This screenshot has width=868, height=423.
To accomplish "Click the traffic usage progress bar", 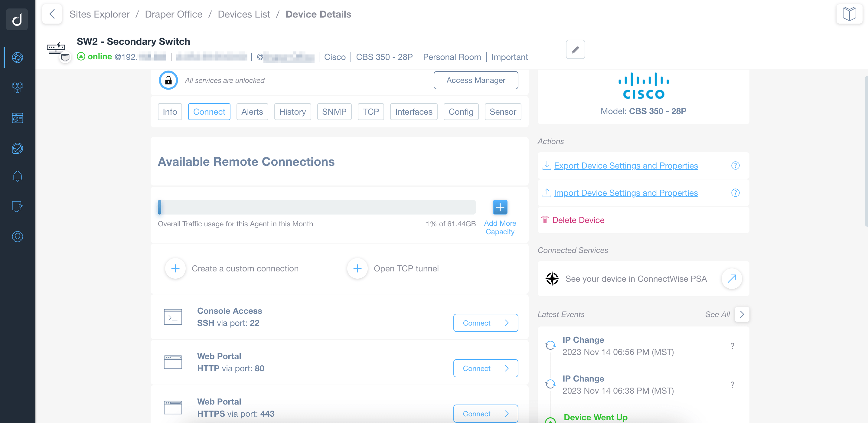I will tap(317, 207).
